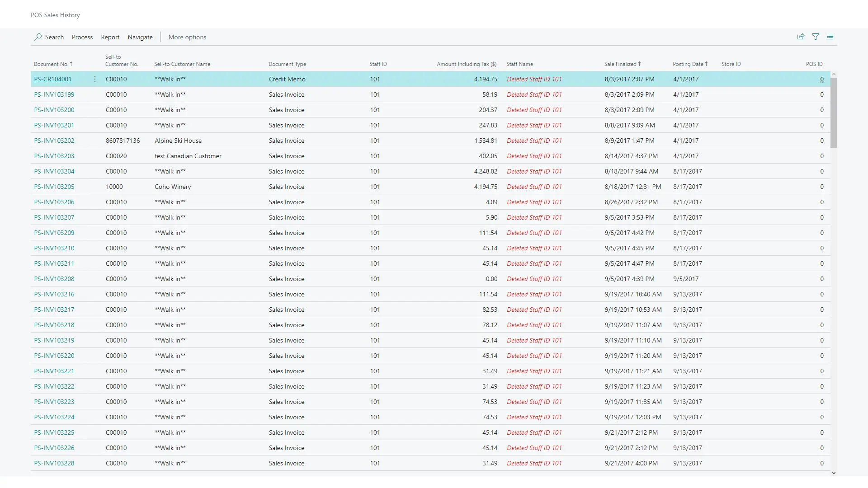Click the Amount Including Tax column header
Image resolution: width=868 pixels, height=488 pixels.
click(x=466, y=64)
